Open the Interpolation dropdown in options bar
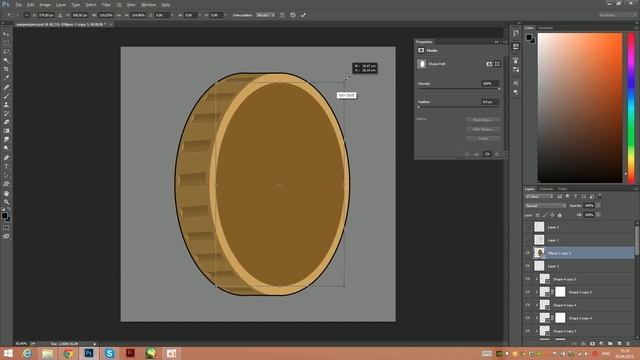The width and height of the screenshot is (640, 360). [x=265, y=15]
